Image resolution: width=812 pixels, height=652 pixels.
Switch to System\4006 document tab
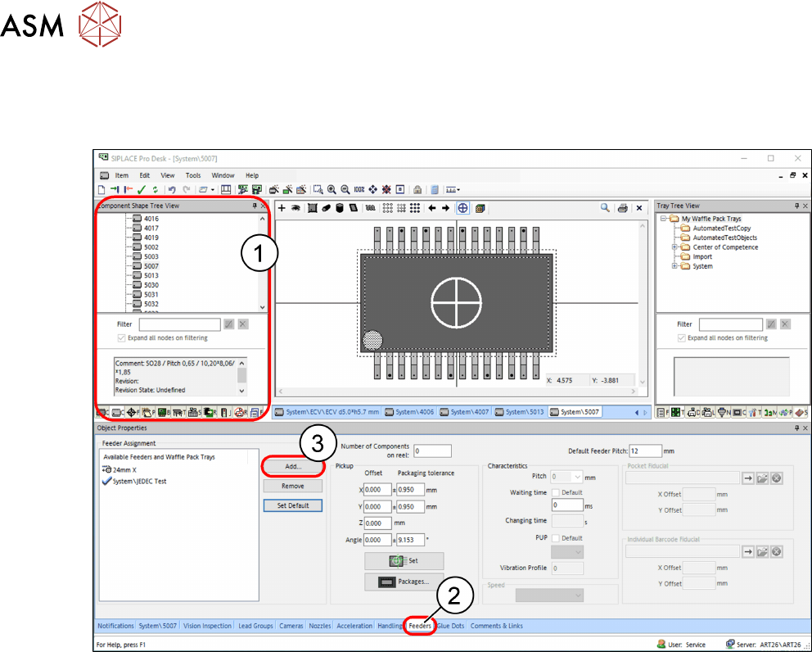point(409,412)
